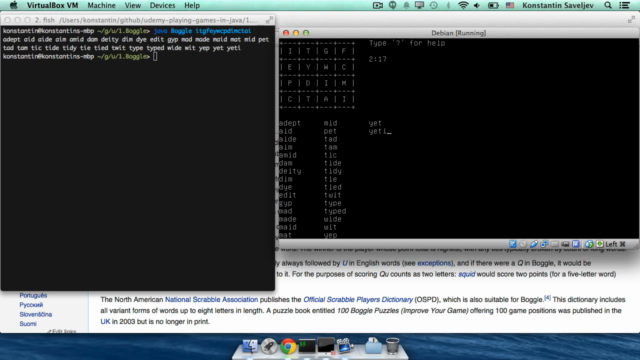Open the Trash in the Dock
This screenshot has width=640, height=360.
tap(393, 346)
